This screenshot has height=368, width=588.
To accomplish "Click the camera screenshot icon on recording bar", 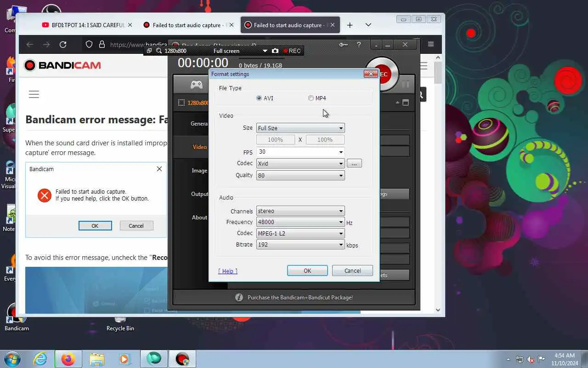I will click(x=275, y=51).
